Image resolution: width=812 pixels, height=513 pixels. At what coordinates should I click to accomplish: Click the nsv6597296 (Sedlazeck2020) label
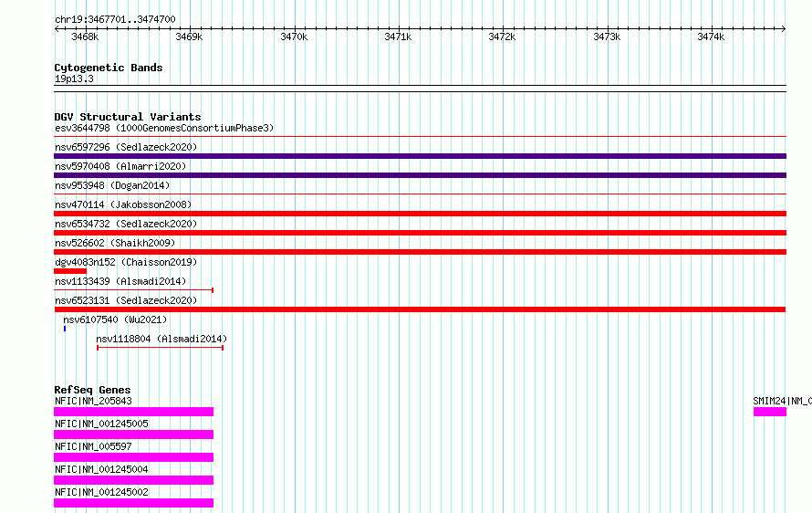(126, 147)
